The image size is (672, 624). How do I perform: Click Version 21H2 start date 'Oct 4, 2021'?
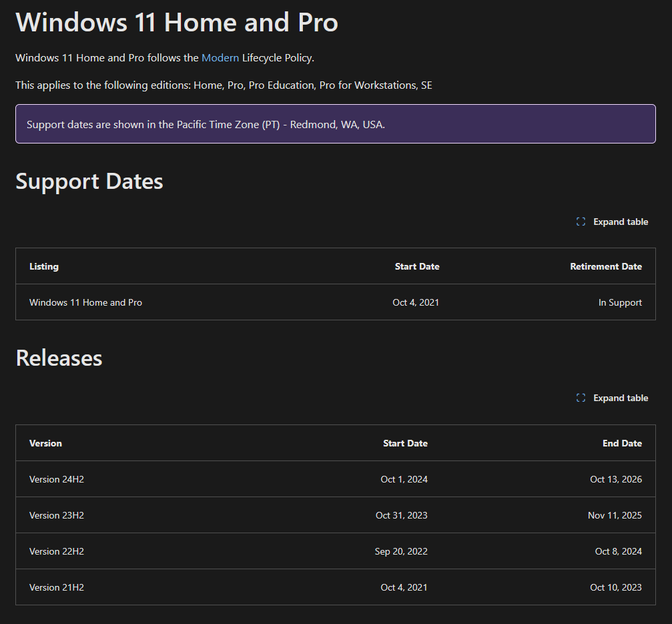point(404,587)
